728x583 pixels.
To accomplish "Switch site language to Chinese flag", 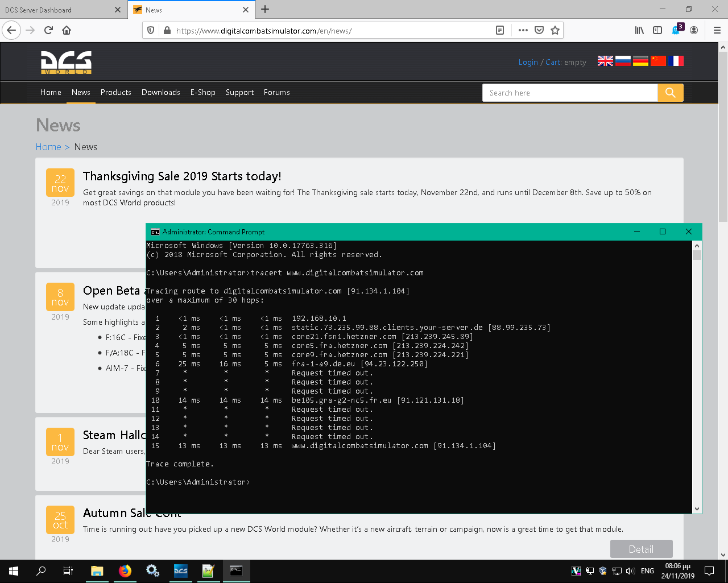I will pos(658,61).
